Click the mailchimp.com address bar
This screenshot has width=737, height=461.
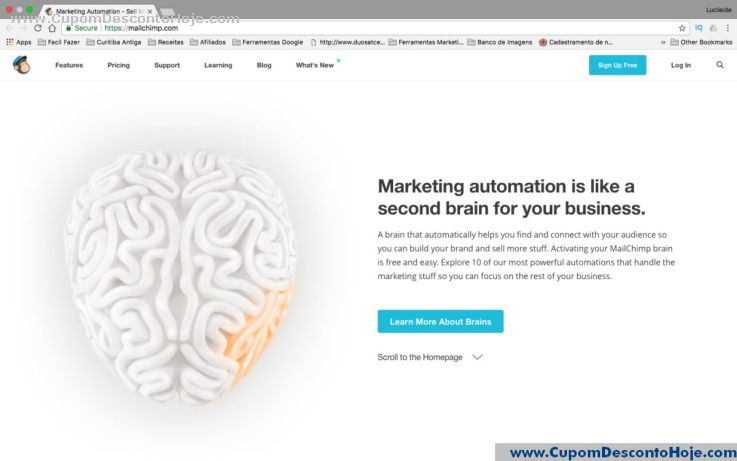[x=376, y=28]
